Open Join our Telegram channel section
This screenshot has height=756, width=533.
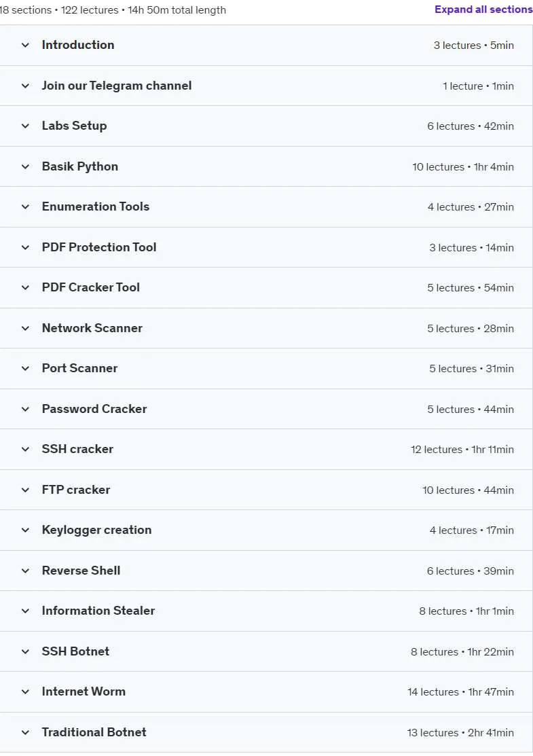pos(266,86)
